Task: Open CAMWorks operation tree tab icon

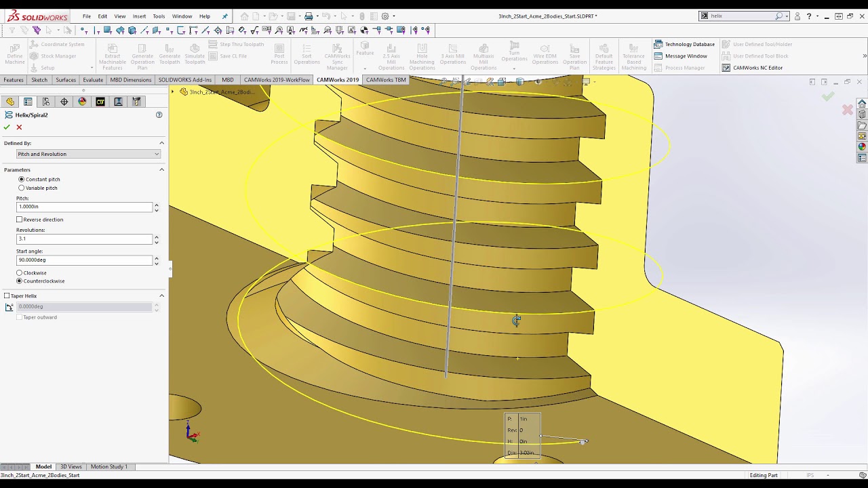Action: pos(118,102)
